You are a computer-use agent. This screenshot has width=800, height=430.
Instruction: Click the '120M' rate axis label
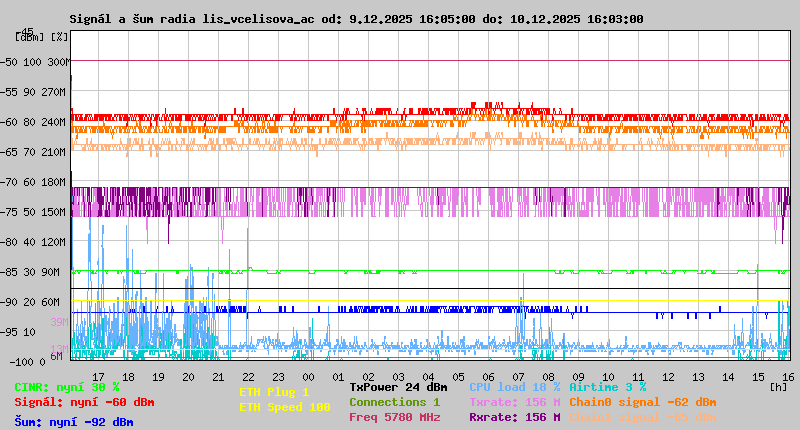click(56, 242)
